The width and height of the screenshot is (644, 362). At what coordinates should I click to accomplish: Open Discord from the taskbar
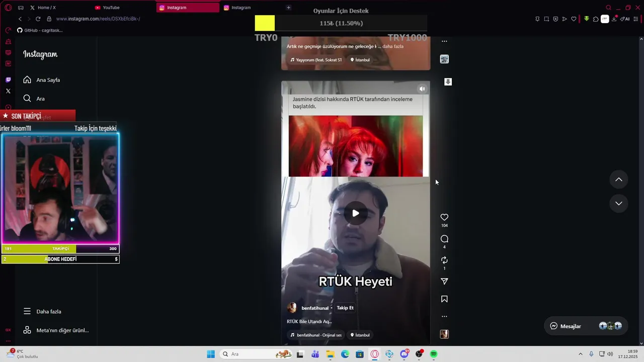(404, 354)
